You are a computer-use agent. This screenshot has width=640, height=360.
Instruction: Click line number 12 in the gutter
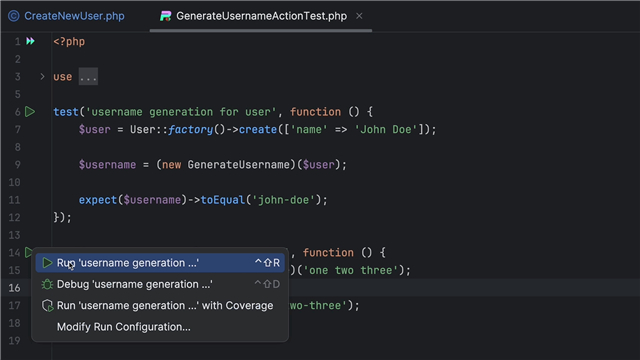(x=14, y=218)
